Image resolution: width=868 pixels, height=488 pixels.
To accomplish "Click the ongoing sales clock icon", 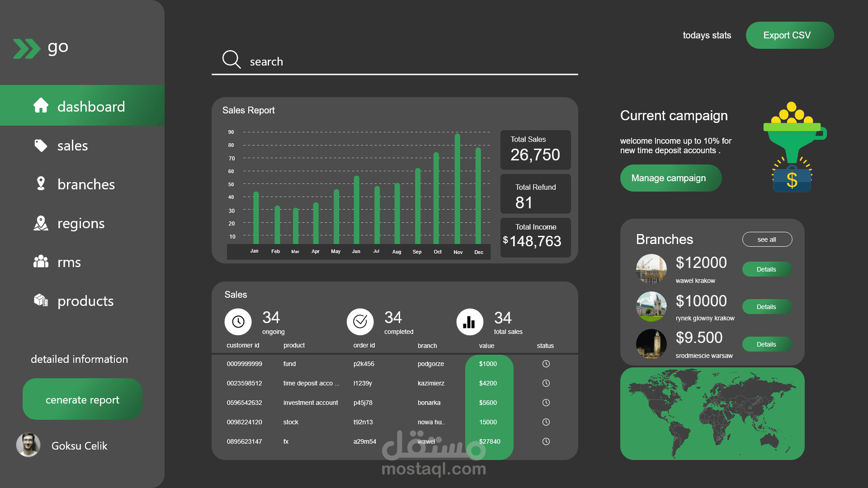I will (238, 322).
